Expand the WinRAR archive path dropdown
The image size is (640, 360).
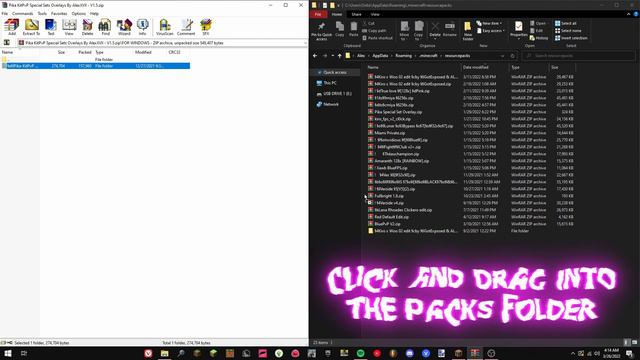tap(305, 42)
